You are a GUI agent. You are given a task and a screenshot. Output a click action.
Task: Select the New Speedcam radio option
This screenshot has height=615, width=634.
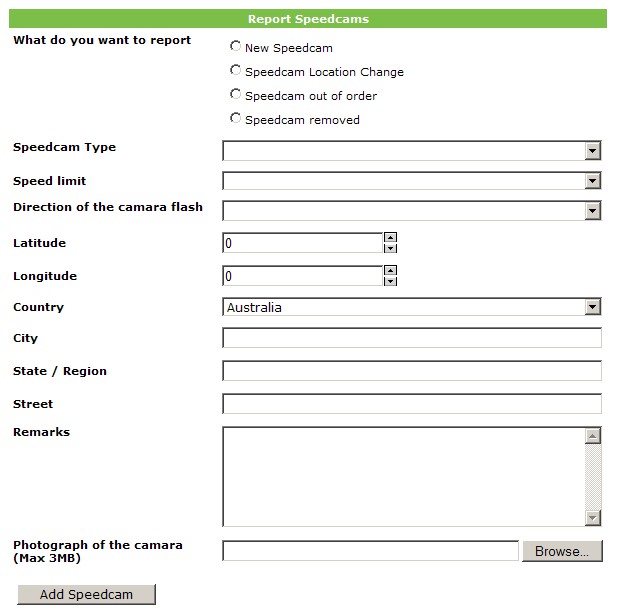click(x=236, y=46)
